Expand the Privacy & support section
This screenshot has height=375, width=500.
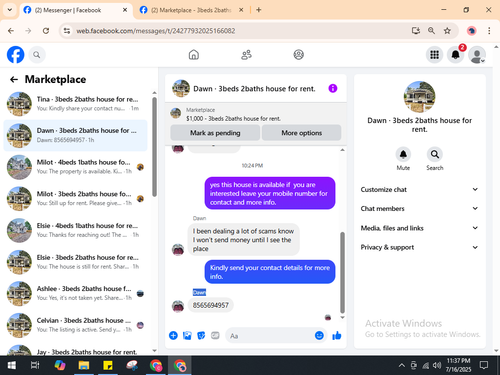coord(419,247)
